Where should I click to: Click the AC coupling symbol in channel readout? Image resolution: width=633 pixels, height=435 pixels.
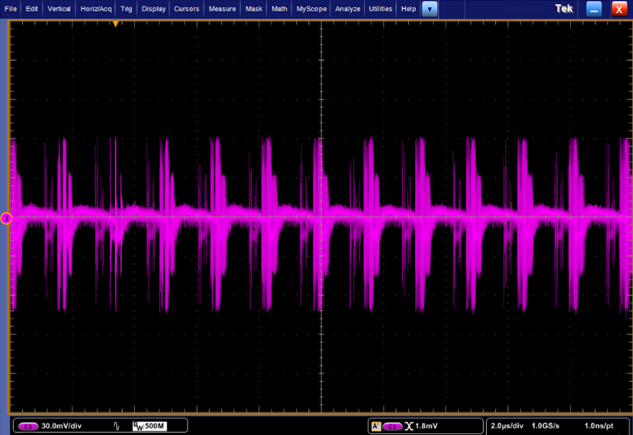115,426
